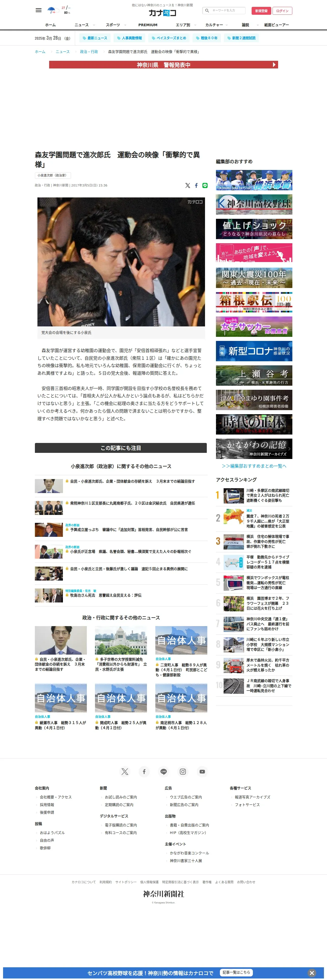This screenshot has height=980, width=327.
Task: Open the 神奈川高校野球 banner
Action: pyautogui.click(x=254, y=204)
